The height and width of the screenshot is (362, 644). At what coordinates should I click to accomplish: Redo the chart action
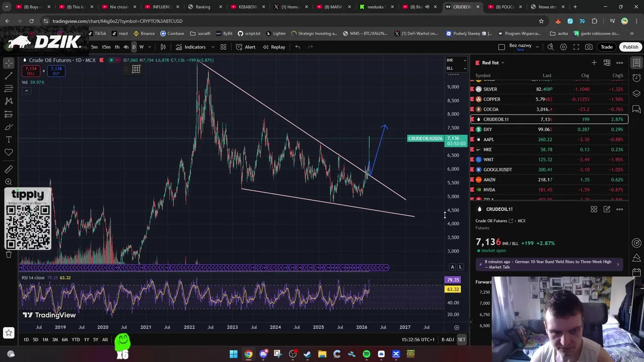click(x=310, y=47)
